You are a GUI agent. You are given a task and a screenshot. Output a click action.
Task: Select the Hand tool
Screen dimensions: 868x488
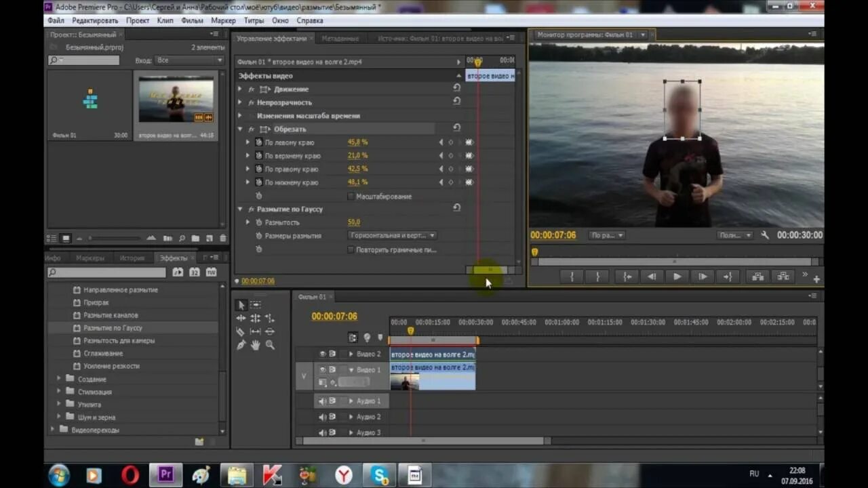tap(256, 345)
